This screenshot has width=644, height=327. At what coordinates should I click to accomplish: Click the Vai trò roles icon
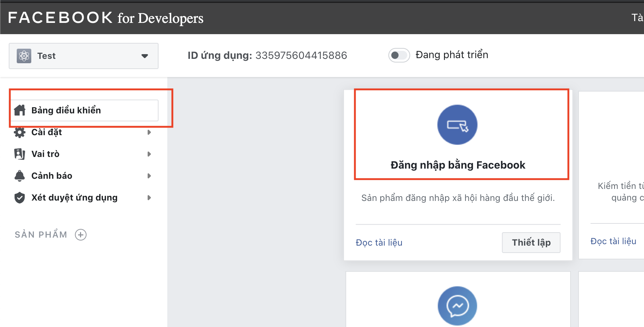(x=20, y=154)
